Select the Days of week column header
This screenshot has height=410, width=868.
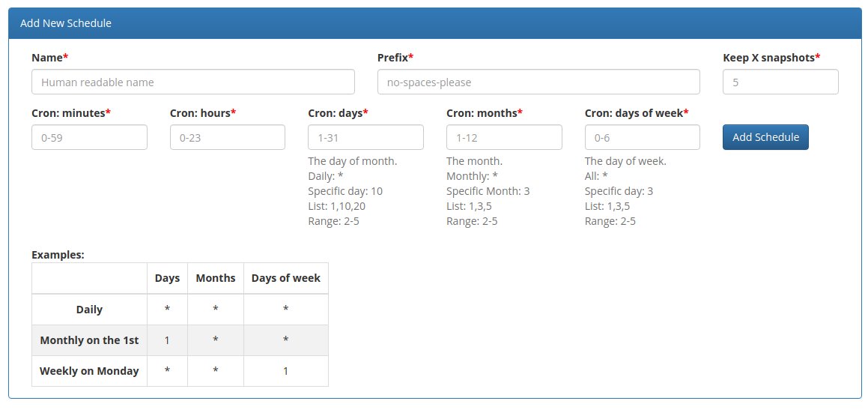pos(285,278)
